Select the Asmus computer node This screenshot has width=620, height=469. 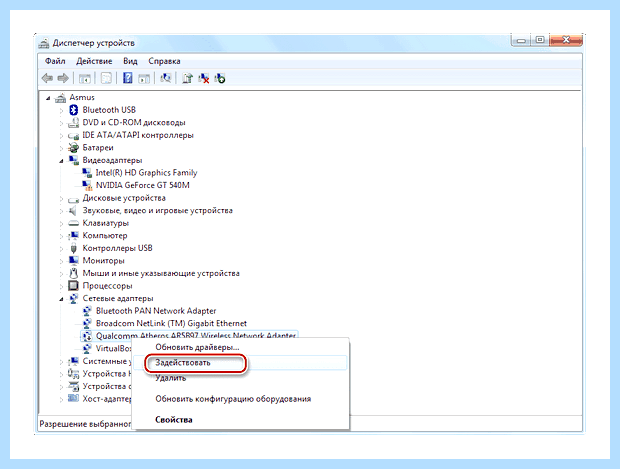(x=82, y=97)
